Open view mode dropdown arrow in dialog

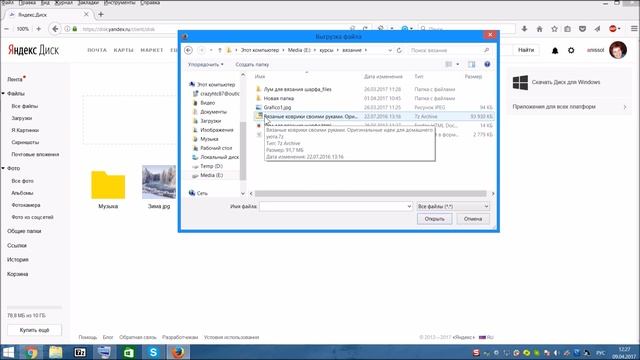(458, 64)
